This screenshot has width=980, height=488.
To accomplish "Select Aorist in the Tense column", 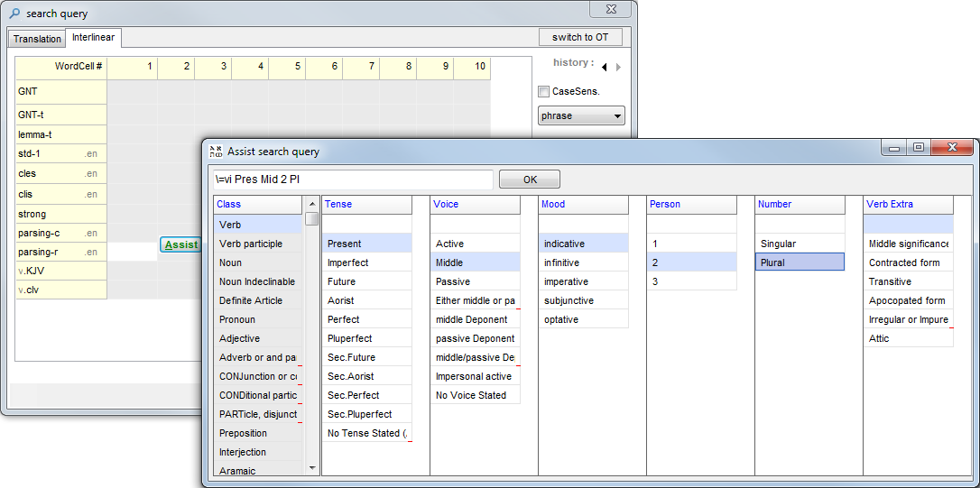I will [341, 300].
